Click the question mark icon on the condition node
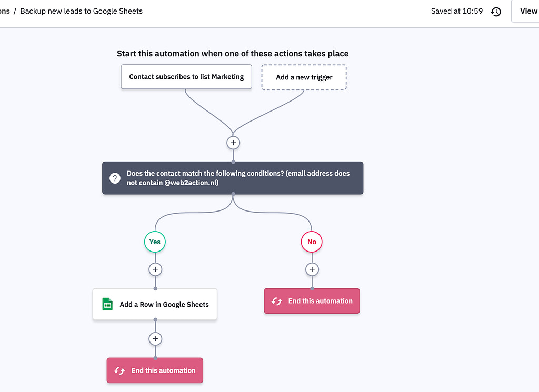 pyautogui.click(x=115, y=178)
